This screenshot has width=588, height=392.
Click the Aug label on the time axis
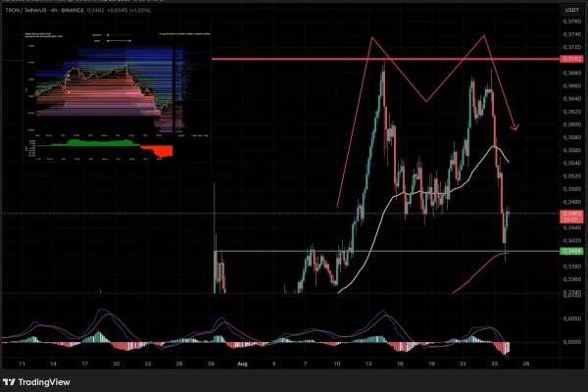click(x=242, y=364)
